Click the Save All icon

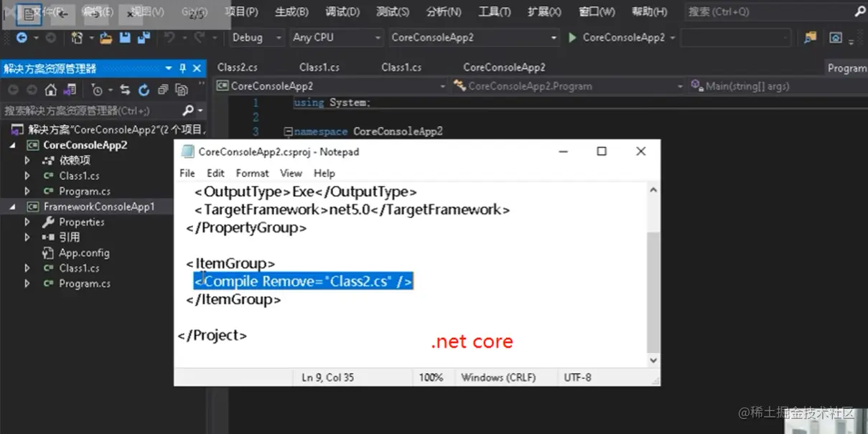click(x=144, y=38)
